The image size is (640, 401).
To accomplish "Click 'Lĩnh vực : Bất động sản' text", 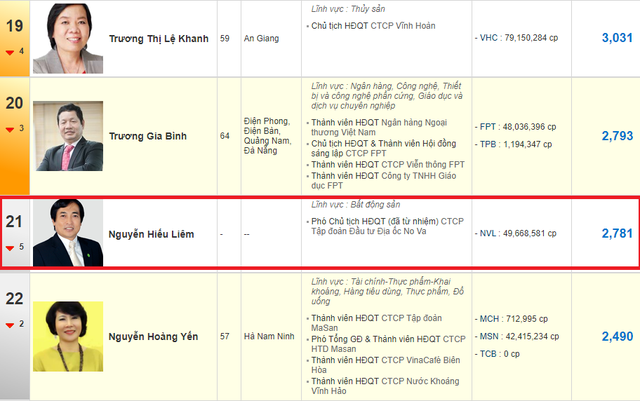I will (x=356, y=205).
